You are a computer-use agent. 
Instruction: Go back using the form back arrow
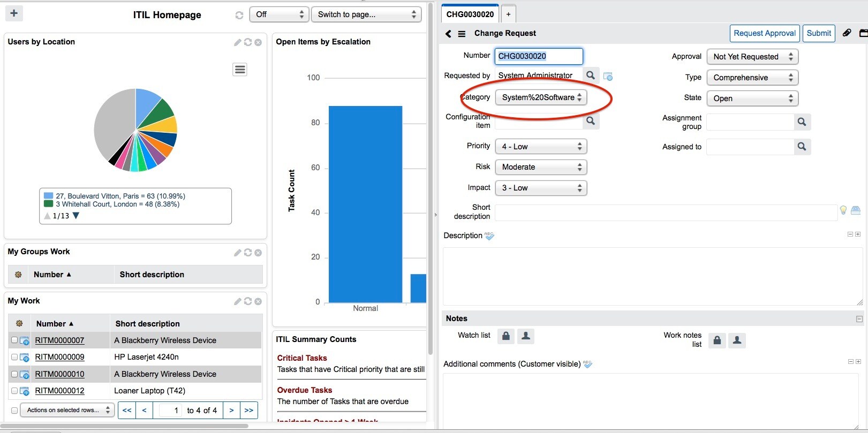[x=448, y=34]
